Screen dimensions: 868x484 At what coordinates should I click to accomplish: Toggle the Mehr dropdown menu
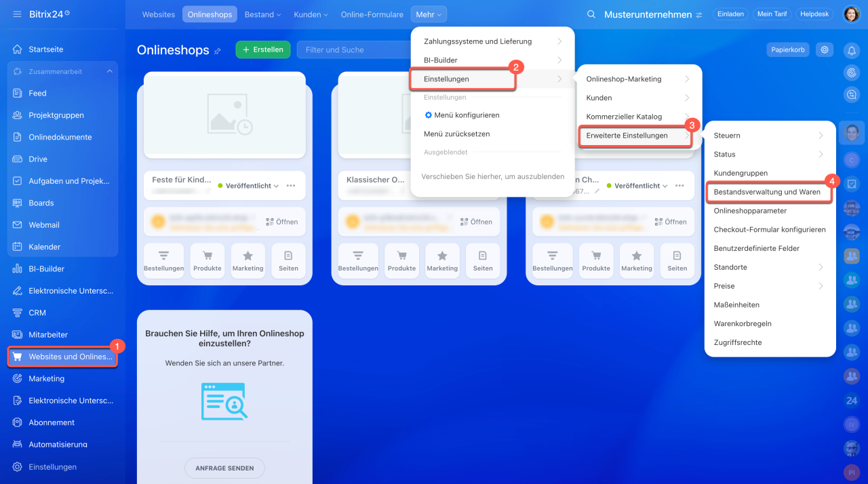pyautogui.click(x=429, y=14)
